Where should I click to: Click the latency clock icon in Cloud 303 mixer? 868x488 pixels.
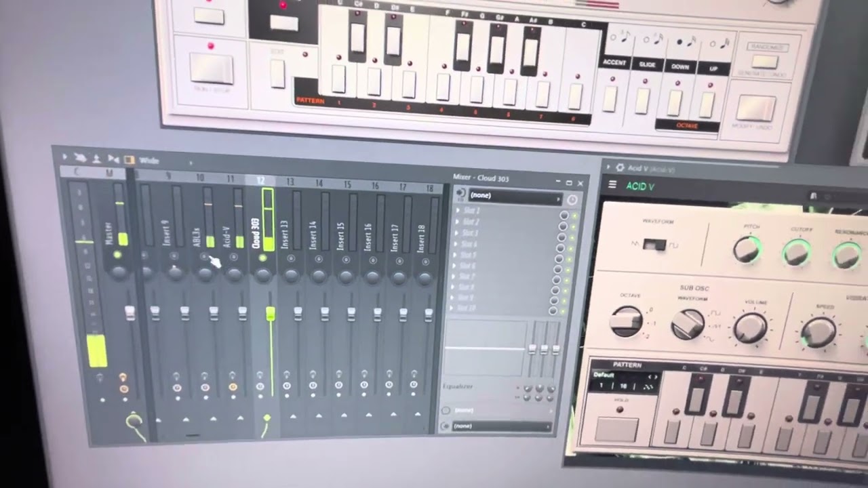[572, 199]
